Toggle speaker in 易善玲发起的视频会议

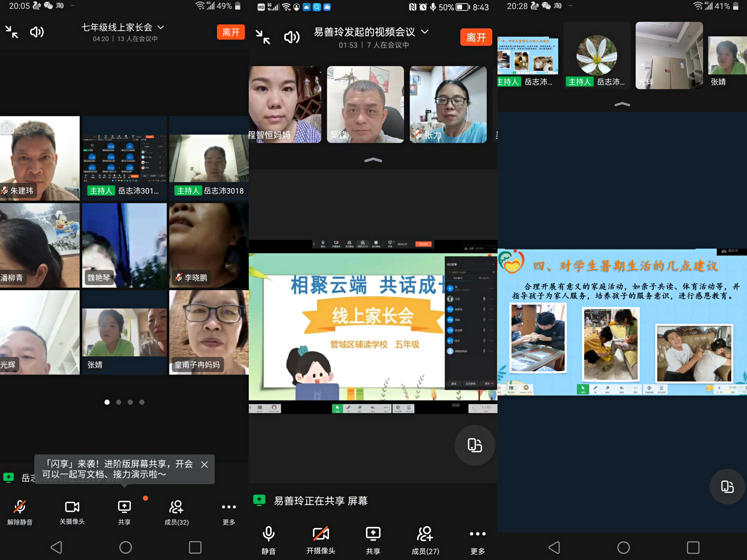(x=292, y=37)
